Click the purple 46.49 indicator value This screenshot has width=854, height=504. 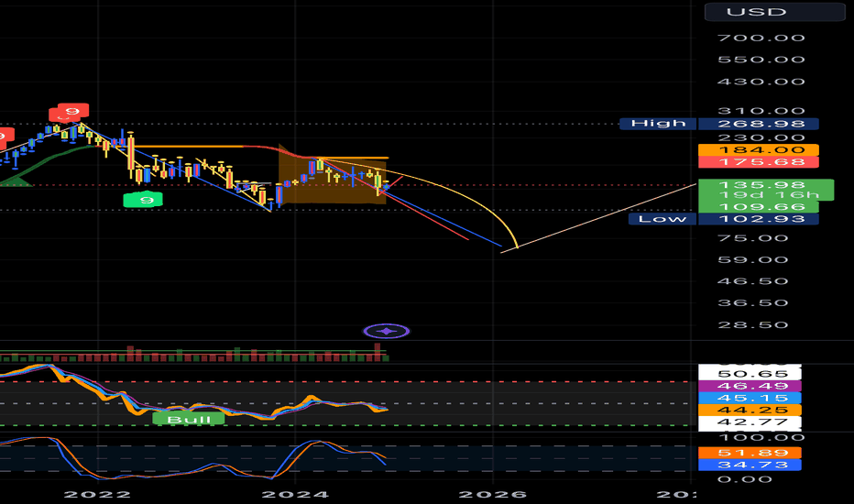[750, 386]
